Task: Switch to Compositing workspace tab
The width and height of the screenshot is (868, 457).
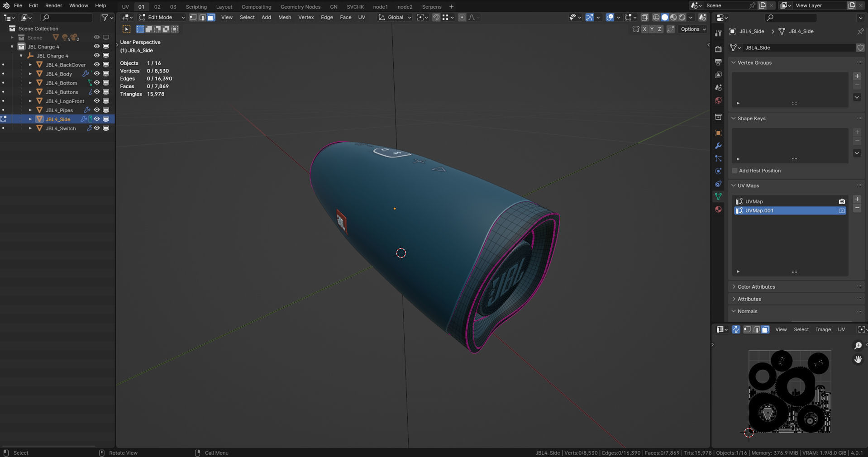Action: point(256,7)
